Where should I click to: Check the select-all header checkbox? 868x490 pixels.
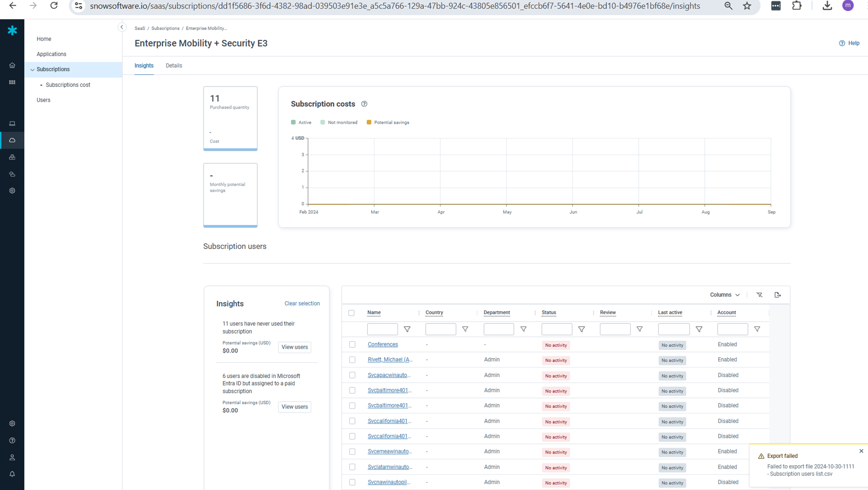click(351, 313)
